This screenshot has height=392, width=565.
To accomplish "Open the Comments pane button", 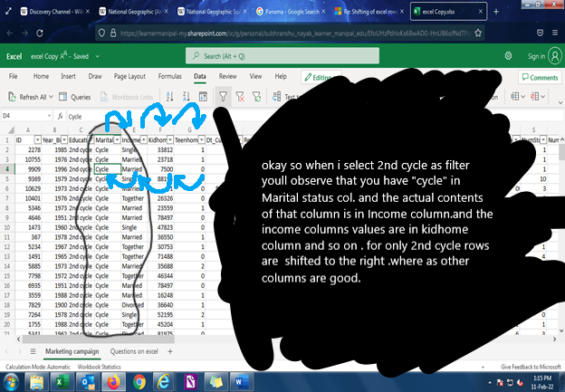I will (x=540, y=77).
